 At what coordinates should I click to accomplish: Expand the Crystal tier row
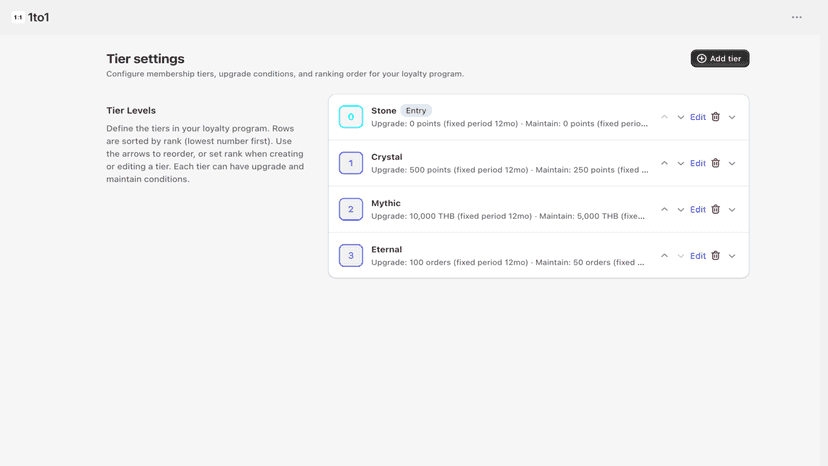732,163
